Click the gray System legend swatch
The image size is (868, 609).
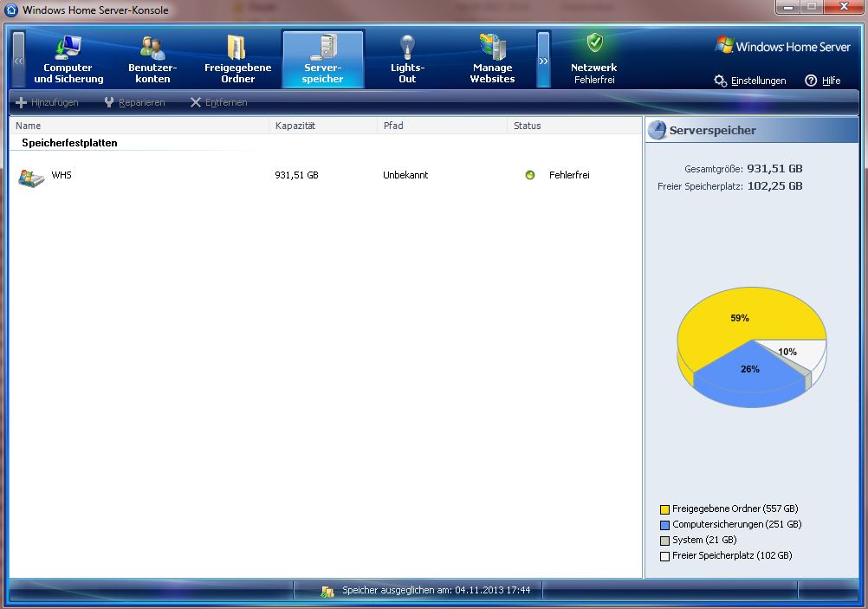(x=664, y=541)
